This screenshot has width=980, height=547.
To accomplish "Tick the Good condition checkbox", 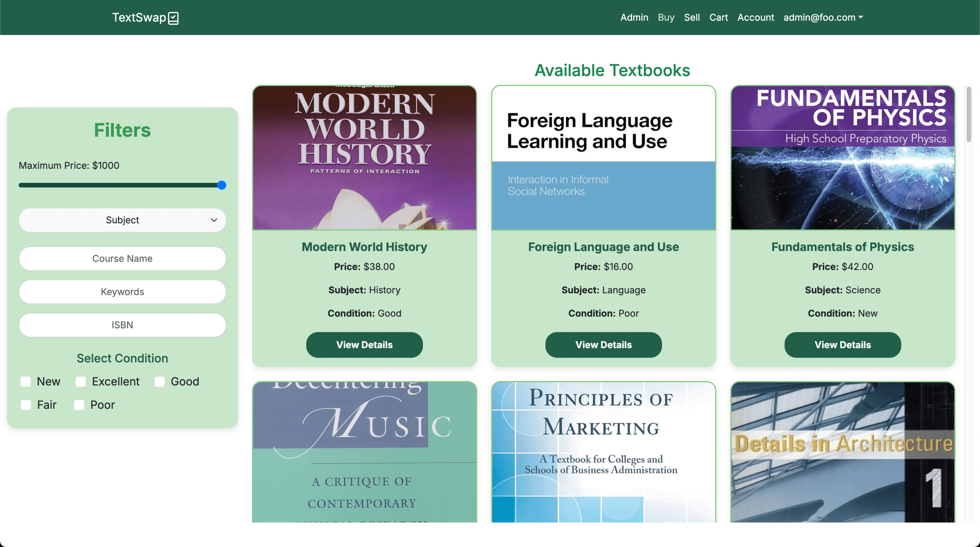I will click(159, 382).
